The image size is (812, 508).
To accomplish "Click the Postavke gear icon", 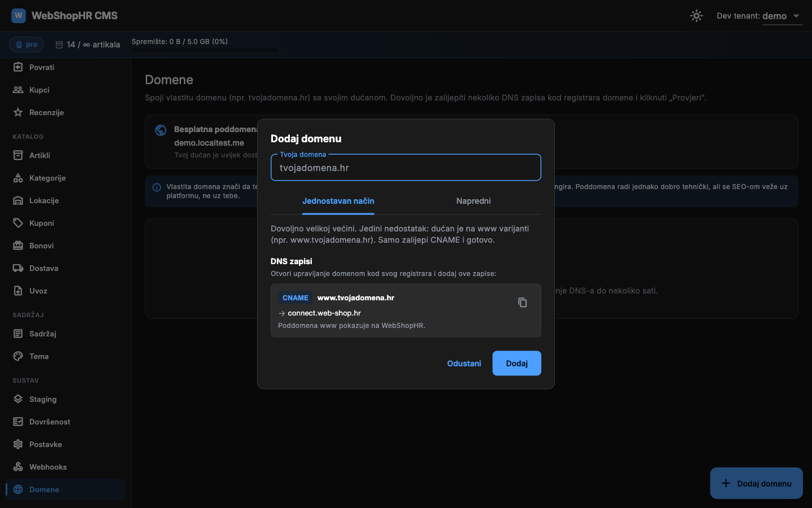I will point(18,444).
